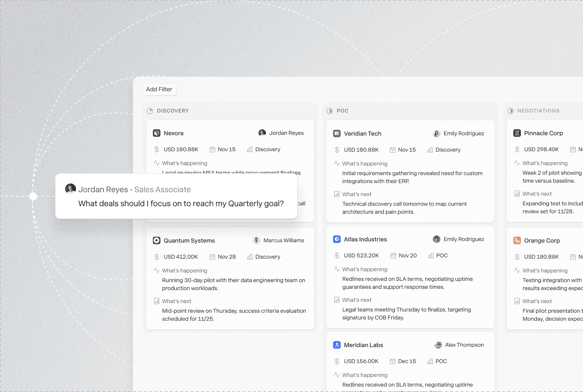Viewport: 583px width, 392px height.
Task: Click dollar icon on Nexora card
Action: point(156,149)
